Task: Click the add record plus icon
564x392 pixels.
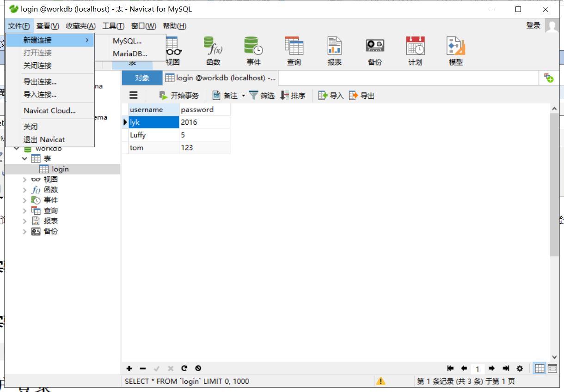Action: click(129, 368)
